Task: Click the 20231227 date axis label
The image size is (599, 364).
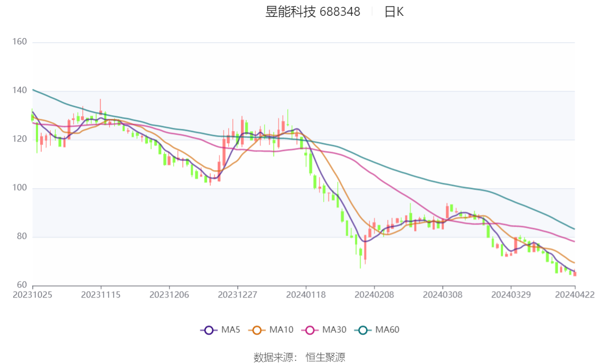Action: point(238,295)
